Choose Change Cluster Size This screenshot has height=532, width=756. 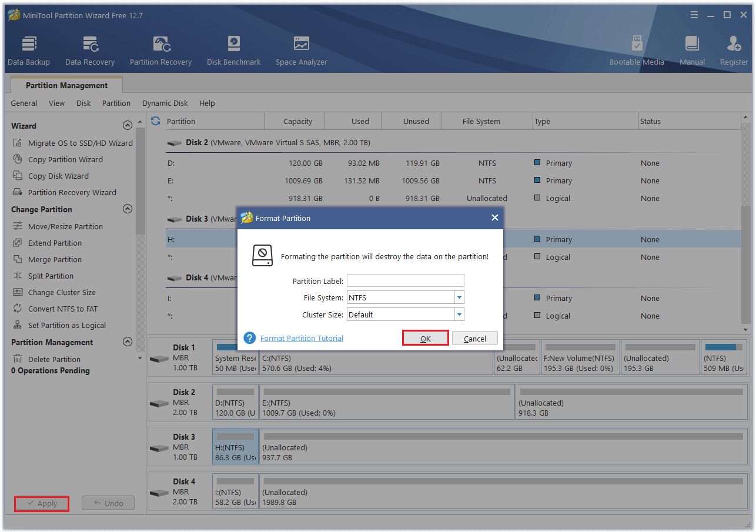click(x=54, y=292)
